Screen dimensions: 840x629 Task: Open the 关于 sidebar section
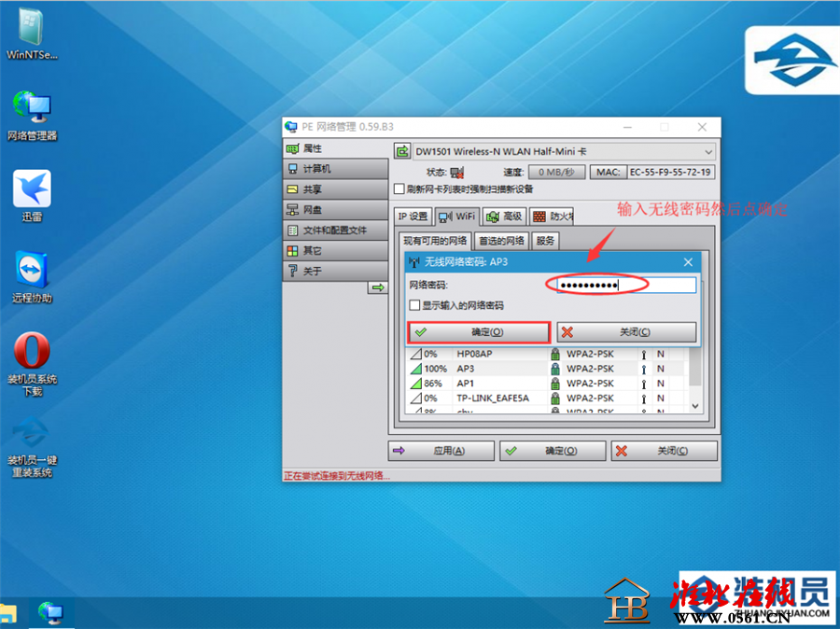point(335,271)
